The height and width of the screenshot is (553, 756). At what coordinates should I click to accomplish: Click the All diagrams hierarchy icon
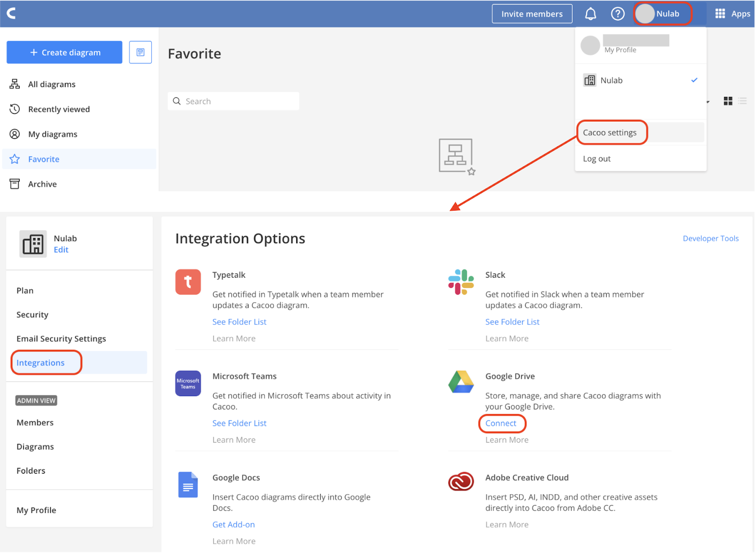tap(15, 84)
